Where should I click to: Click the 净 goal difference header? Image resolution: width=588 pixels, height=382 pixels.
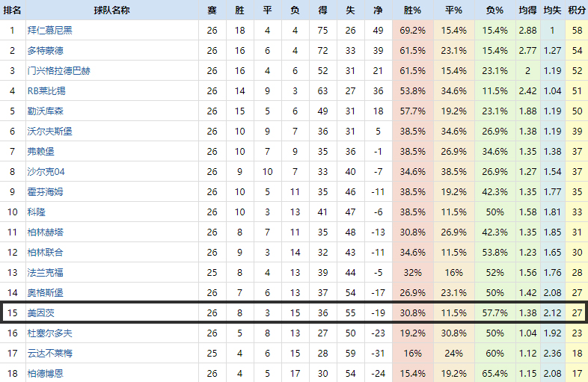click(377, 10)
